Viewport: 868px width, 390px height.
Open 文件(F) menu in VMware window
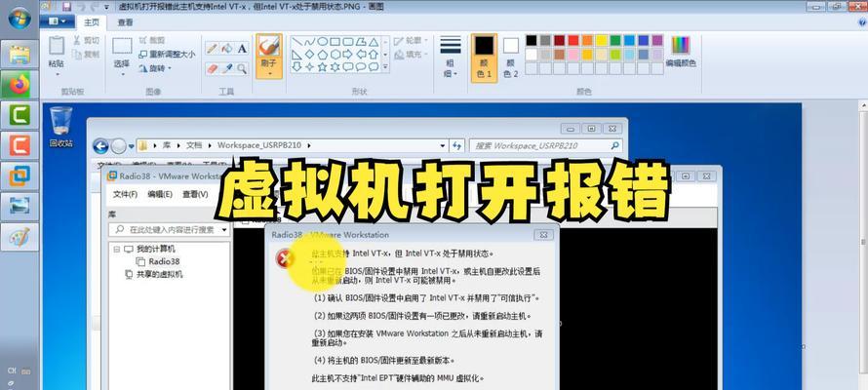tap(125, 194)
